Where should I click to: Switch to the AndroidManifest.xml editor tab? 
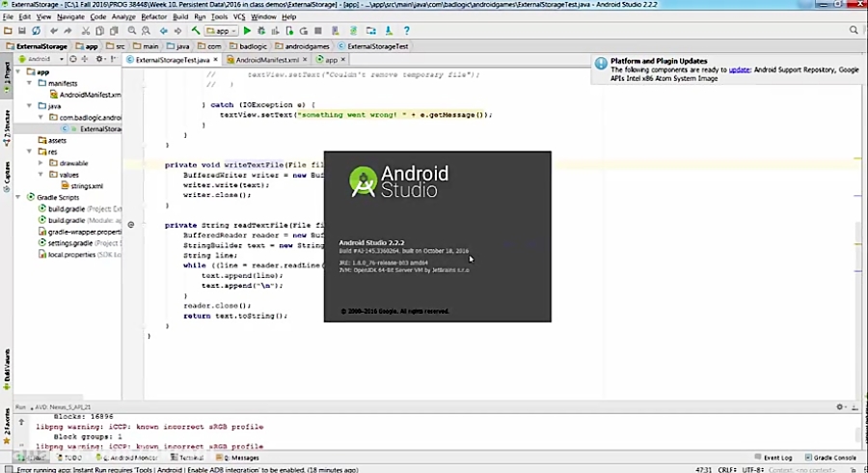tap(263, 60)
